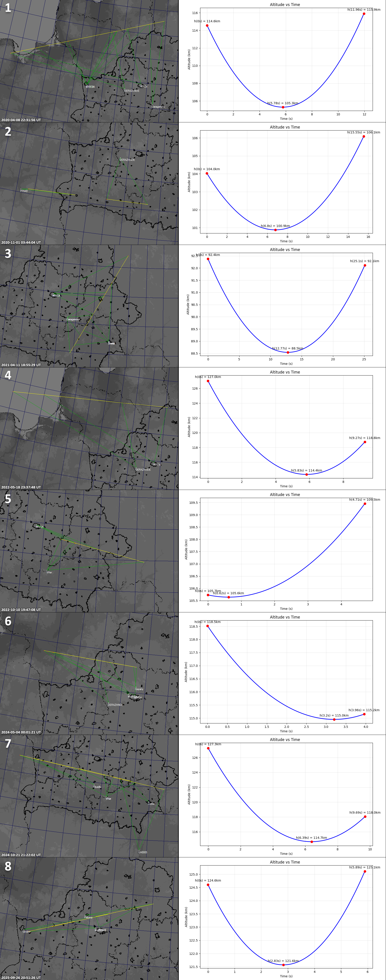This screenshot has height=980, width=386.
Task: Select the red minimum point at h(12.77s) = 88.5km
Action: (288, 352)
